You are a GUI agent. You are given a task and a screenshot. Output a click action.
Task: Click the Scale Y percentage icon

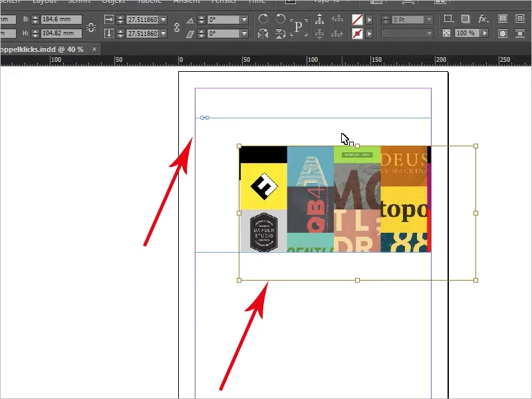pyautogui.click(x=109, y=33)
